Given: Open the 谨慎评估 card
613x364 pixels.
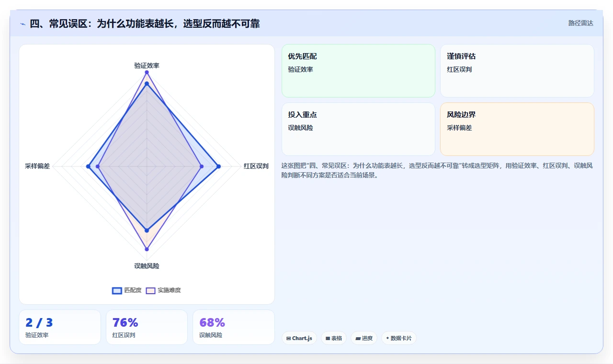Looking at the screenshot, I should (x=517, y=71).
